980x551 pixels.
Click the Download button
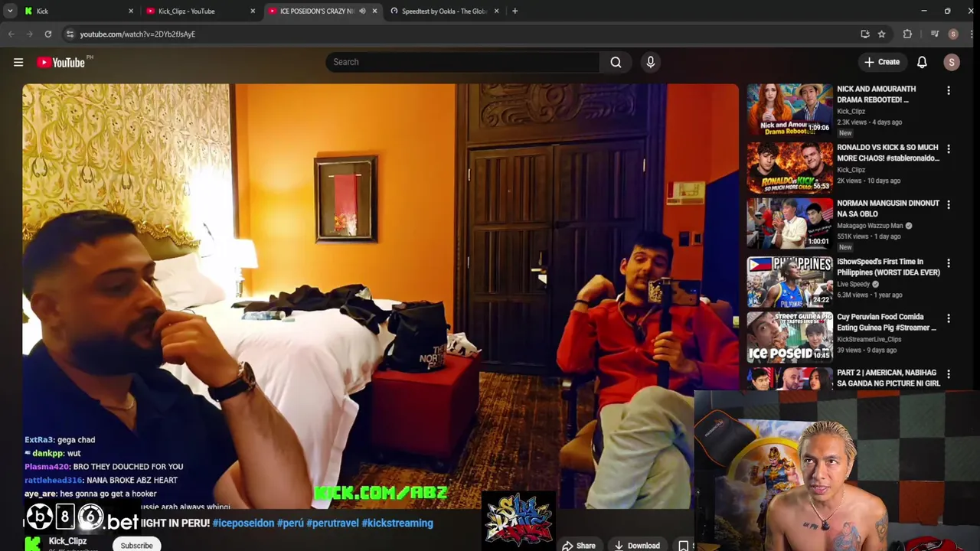(636, 545)
